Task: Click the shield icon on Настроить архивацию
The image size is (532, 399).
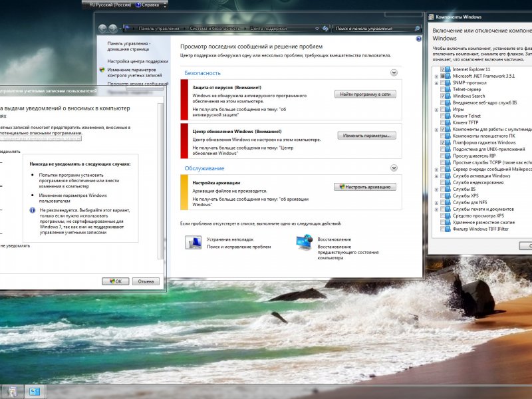Action: click(x=342, y=187)
